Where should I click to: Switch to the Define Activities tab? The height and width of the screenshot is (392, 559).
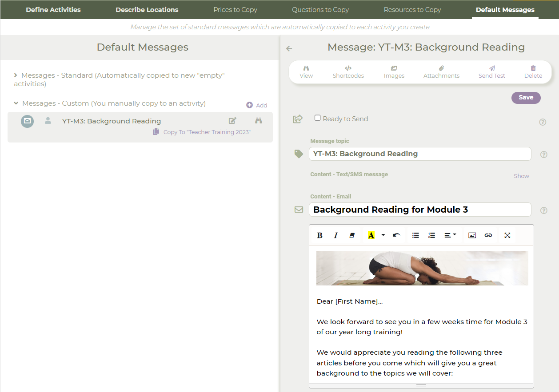point(53,9)
